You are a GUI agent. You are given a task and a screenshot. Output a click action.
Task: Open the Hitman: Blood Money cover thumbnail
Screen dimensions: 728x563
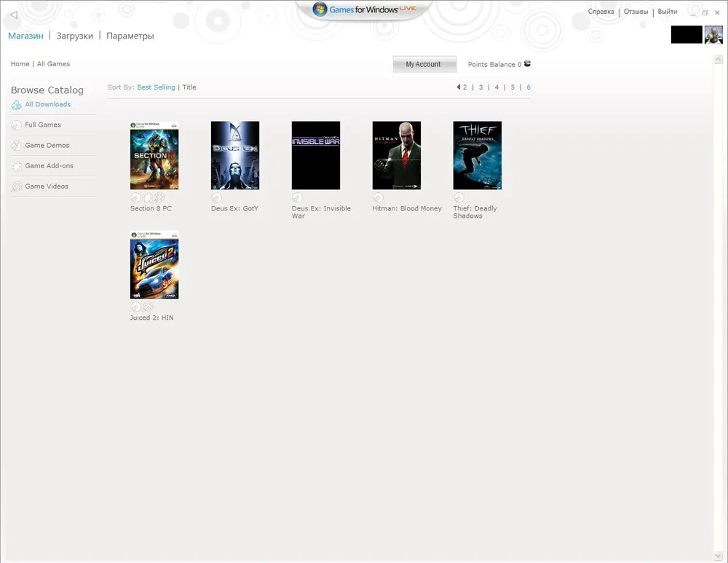(397, 155)
